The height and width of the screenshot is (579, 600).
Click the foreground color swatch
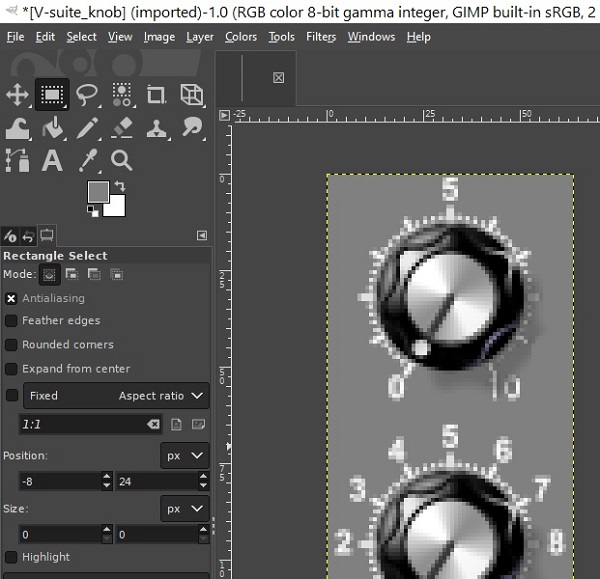coord(96,191)
